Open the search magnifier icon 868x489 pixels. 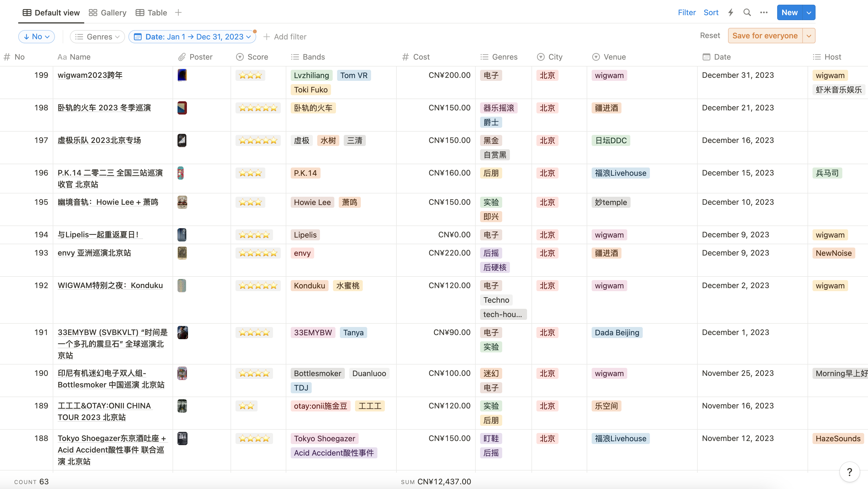tap(747, 12)
